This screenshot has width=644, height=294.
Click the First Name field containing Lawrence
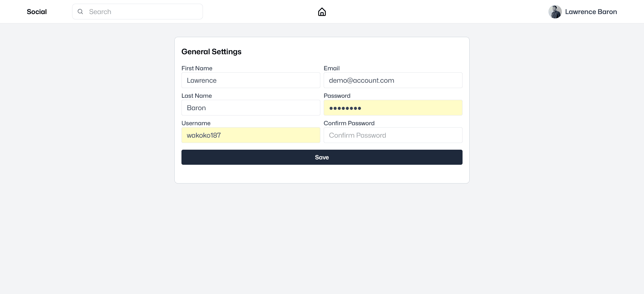point(251,80)
